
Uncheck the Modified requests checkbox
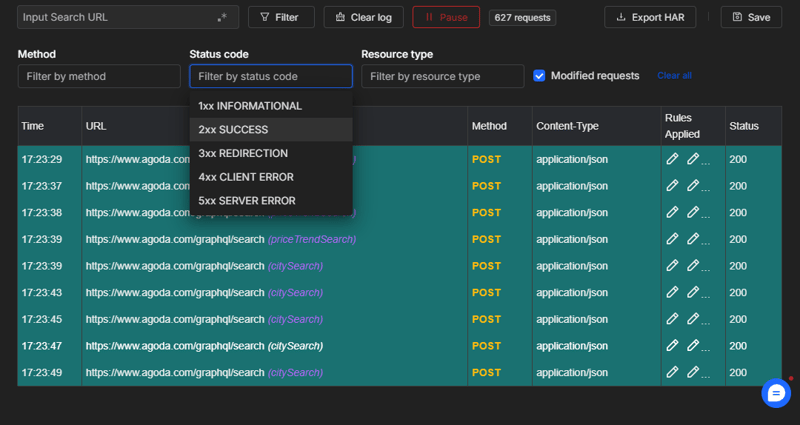(539, 75)
